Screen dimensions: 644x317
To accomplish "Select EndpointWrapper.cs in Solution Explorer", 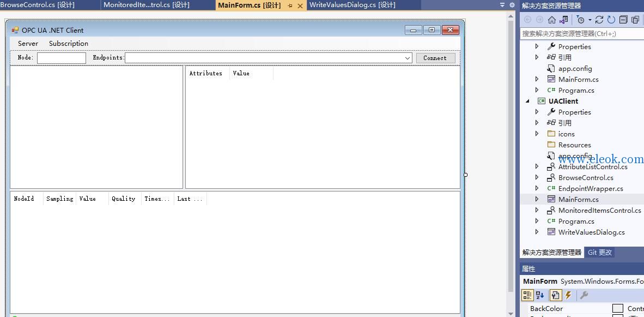I will click(591, 188).
